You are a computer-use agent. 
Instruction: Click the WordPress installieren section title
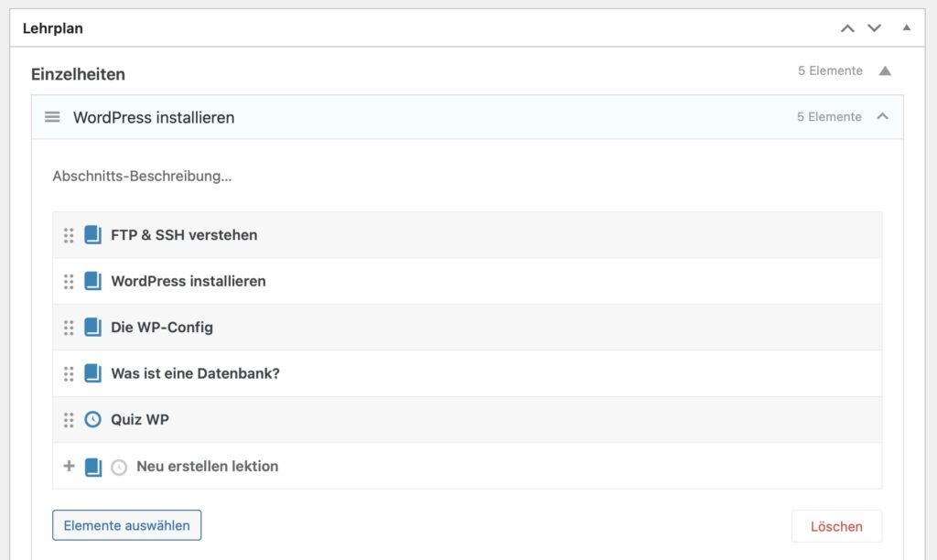point(154,118)
